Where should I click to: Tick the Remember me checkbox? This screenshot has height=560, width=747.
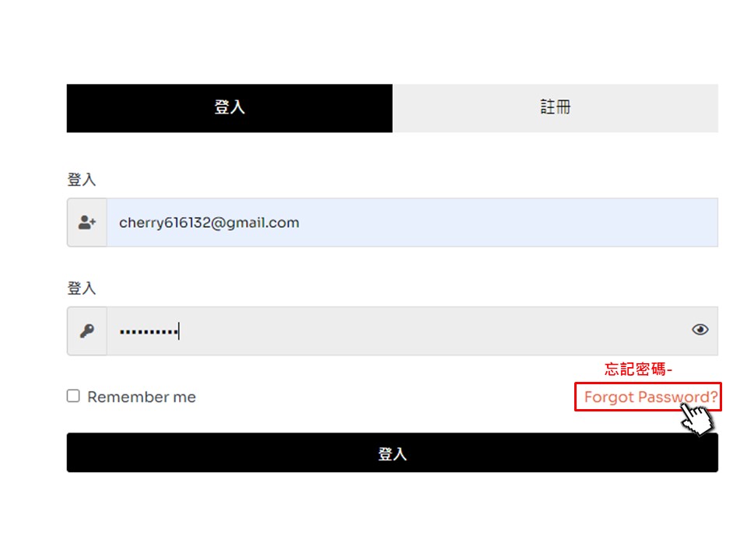pyautogui.click(x=73, y=396)
